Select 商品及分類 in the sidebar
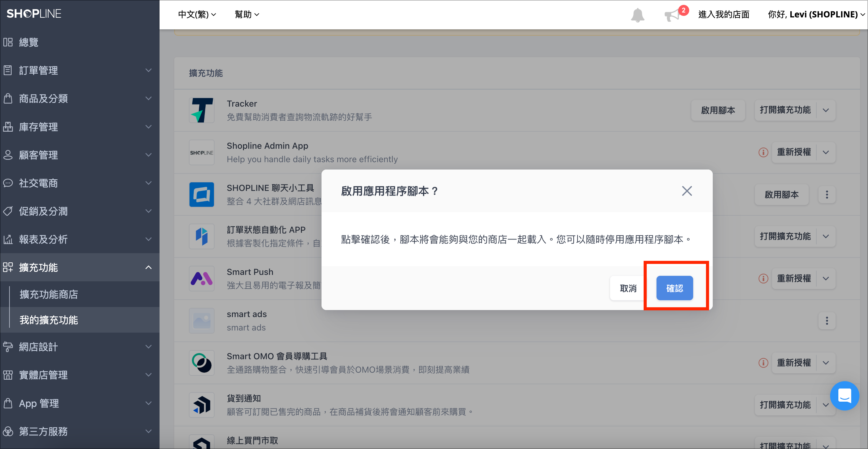 click(x=43, y=98)
